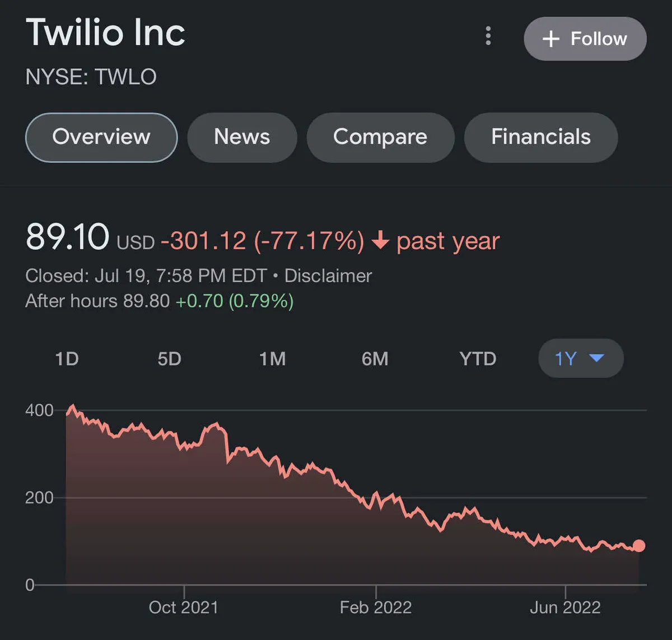Open the Compare tab

380,137
